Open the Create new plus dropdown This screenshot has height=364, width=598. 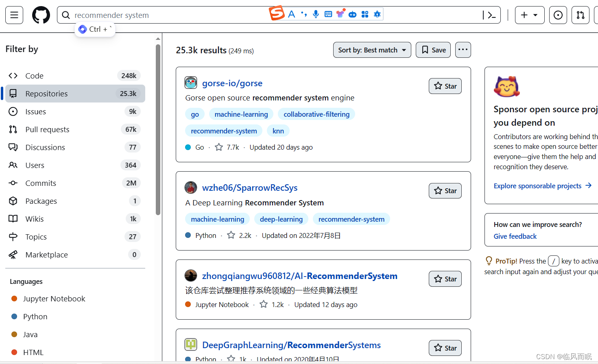click(530, 15)
